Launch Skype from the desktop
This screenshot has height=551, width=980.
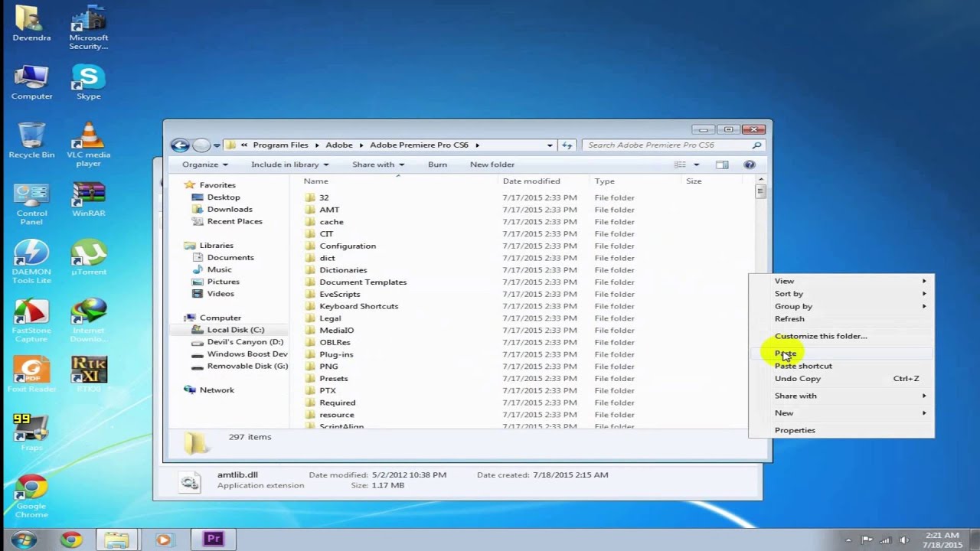click(88, 82)
